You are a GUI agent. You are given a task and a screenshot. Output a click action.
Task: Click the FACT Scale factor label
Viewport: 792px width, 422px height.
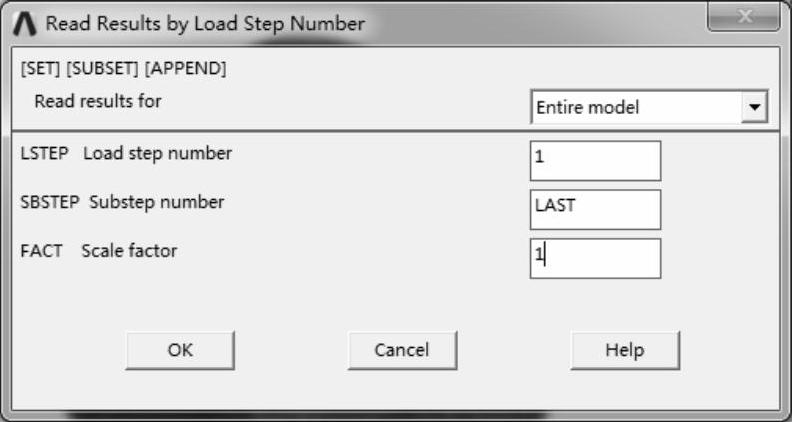(98, 251)
